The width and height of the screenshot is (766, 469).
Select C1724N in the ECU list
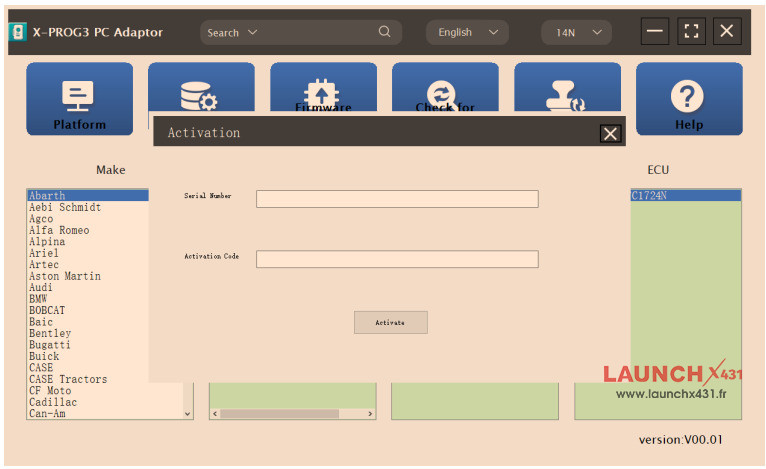[x=685, y=196]
